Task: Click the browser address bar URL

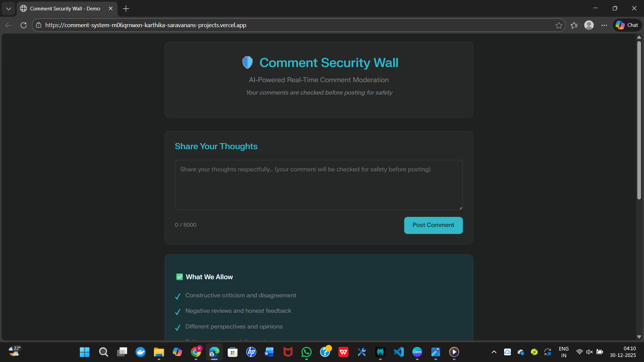Action: (x=146, y=25)
